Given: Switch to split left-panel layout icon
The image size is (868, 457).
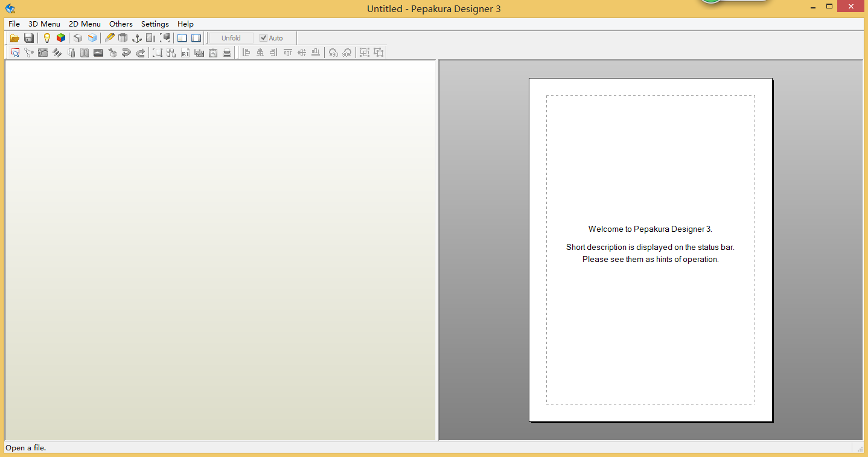Looking at the screenshot, I should (182, 38).
